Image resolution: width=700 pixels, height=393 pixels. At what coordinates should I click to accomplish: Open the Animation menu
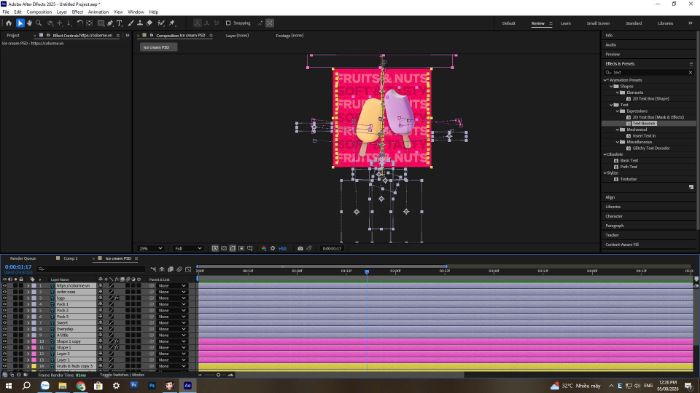click(98, 12)
